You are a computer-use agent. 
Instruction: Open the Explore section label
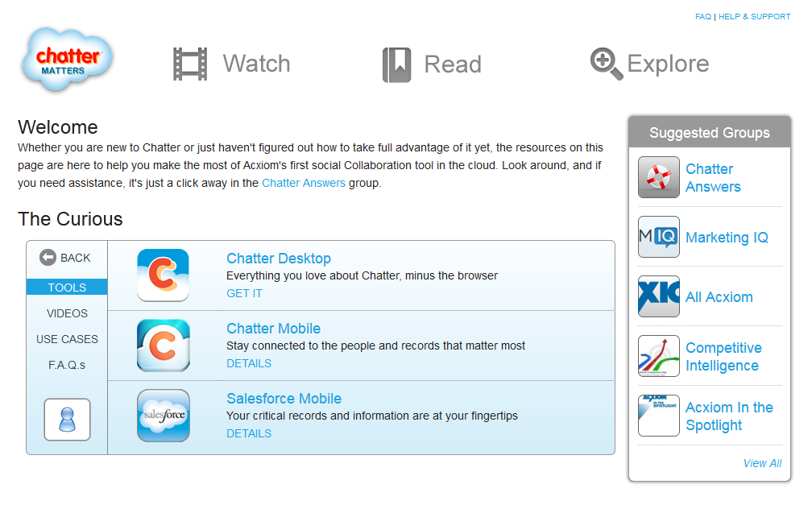tap(668, 64)
